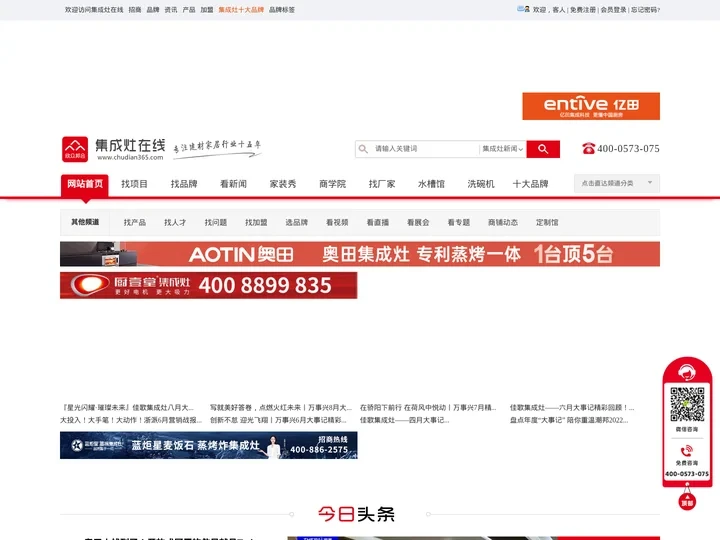Open article 『星光闪耀·璀璨未来』佳歌集成灶八月大
720x540 pixels.
click(128, 407)
